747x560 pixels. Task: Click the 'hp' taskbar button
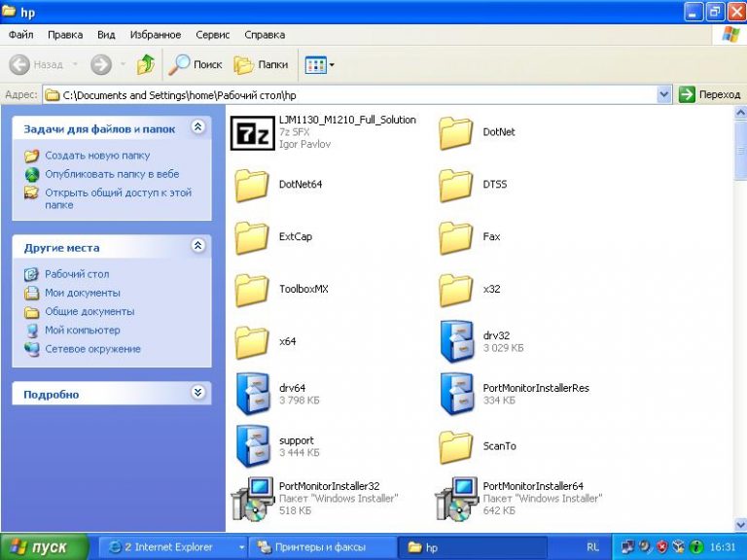472,547
